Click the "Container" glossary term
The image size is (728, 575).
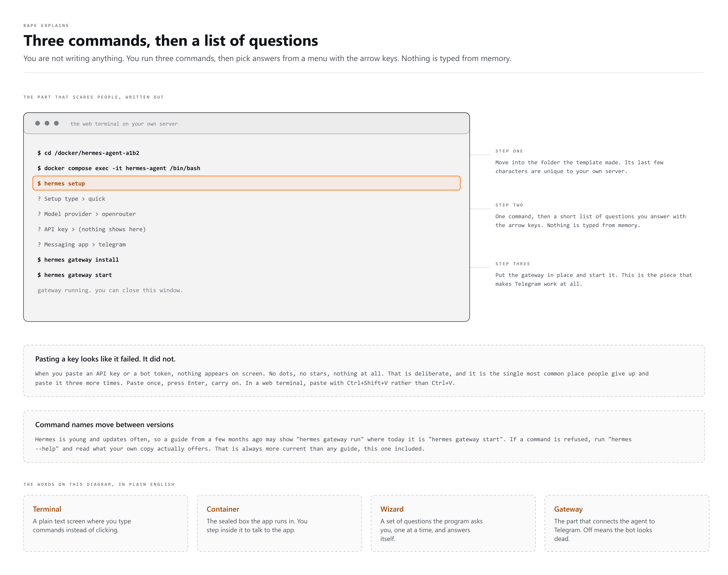[223, 509]
